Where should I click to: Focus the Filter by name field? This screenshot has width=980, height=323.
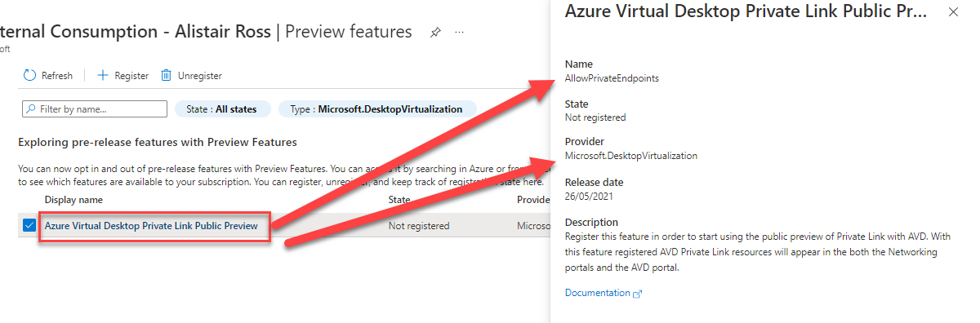click(94, 108)
